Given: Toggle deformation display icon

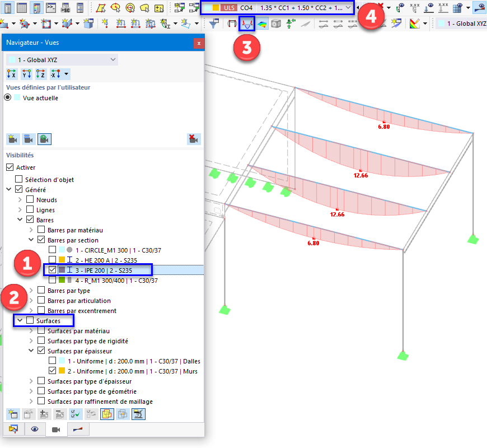Looking at the screenshot, I should coord(232,24).
